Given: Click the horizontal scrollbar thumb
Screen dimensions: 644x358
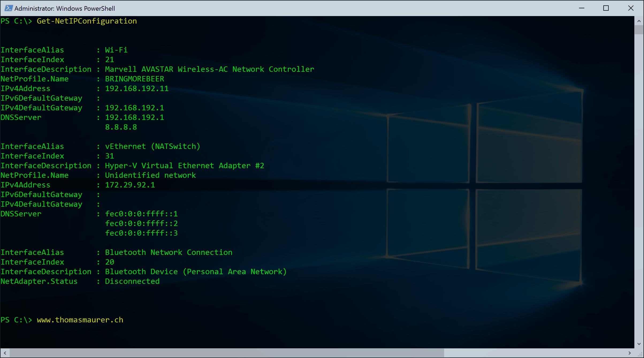Looking at the screenshot, I should pyautogui.click(x=227, y=353).
